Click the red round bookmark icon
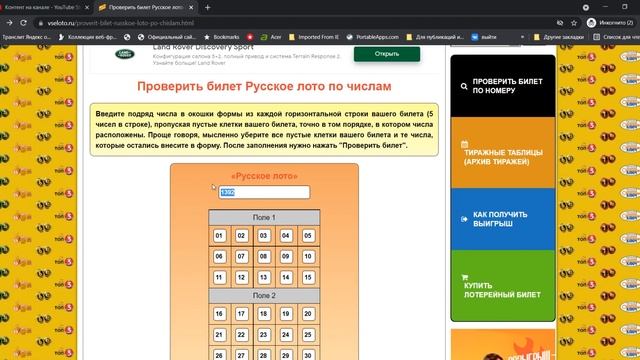The height and width of the screenshot is (360, 640). pyautogui.click(x=250, y=37)
